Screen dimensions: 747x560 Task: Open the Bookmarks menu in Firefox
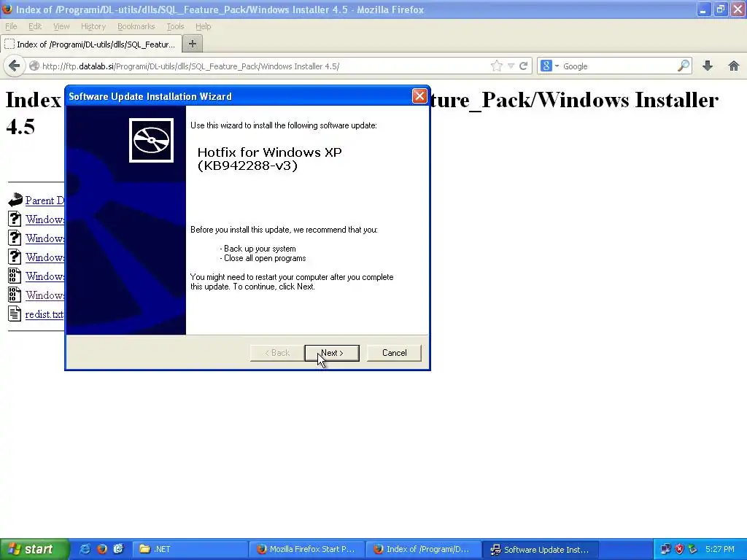[x=136, y=26]
